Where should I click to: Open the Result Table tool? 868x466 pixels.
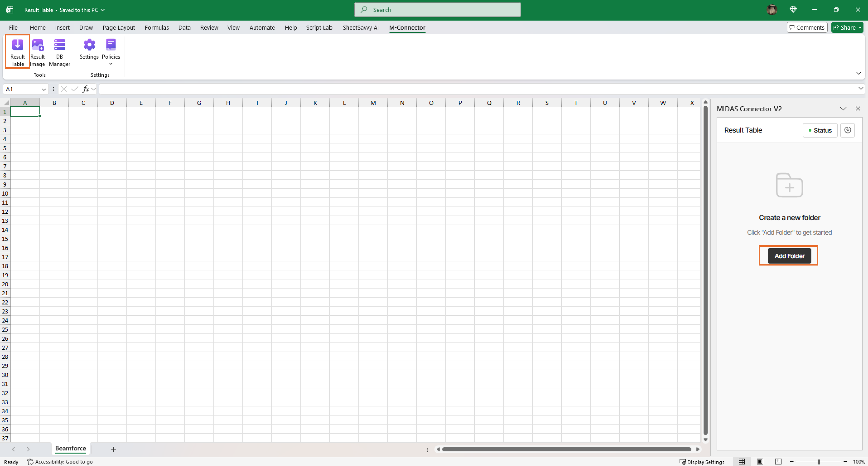(17, 51)
